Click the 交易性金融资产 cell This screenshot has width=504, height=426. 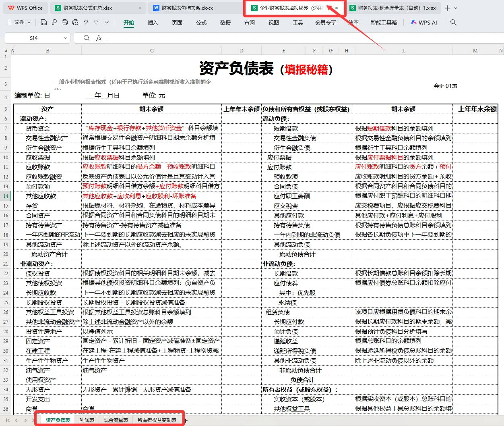[x=48, y=138]
